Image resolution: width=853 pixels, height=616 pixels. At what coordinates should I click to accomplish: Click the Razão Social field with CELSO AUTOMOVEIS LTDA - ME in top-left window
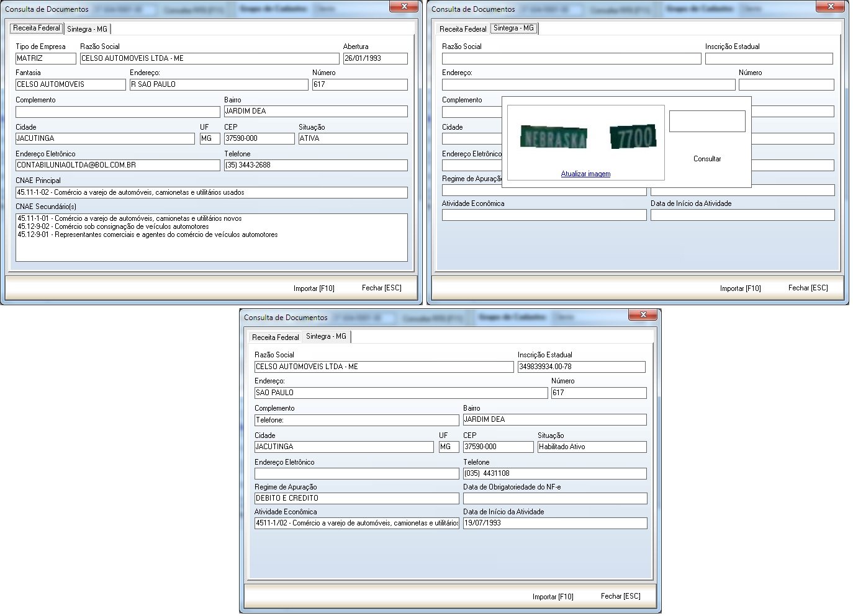click(x=210, y=58)
